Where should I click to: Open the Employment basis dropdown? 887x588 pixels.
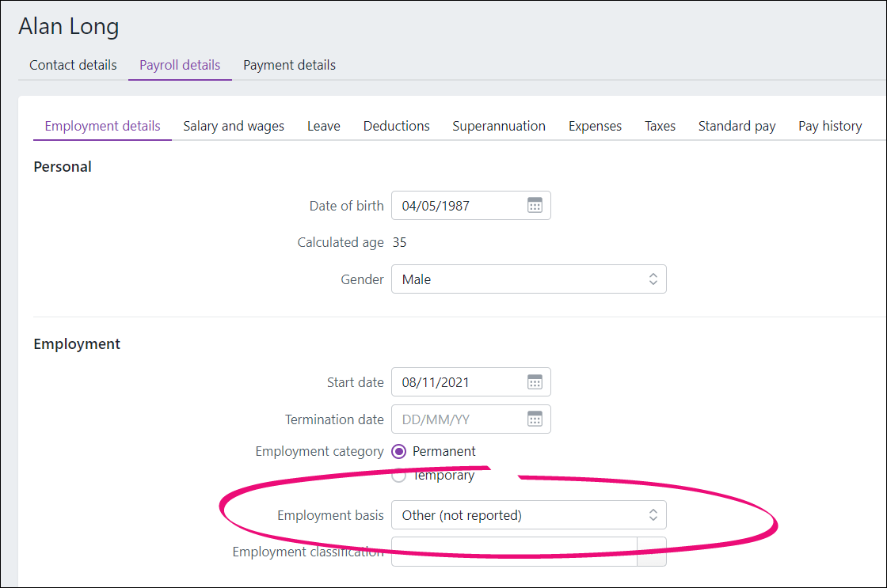click(x=528, y=515)
